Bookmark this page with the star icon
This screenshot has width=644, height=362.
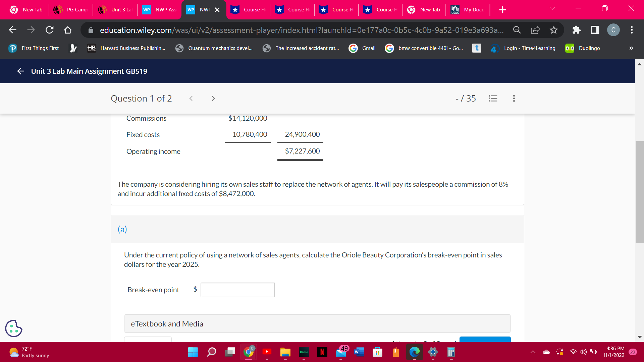pyautogui.click(x=554, y=30)
